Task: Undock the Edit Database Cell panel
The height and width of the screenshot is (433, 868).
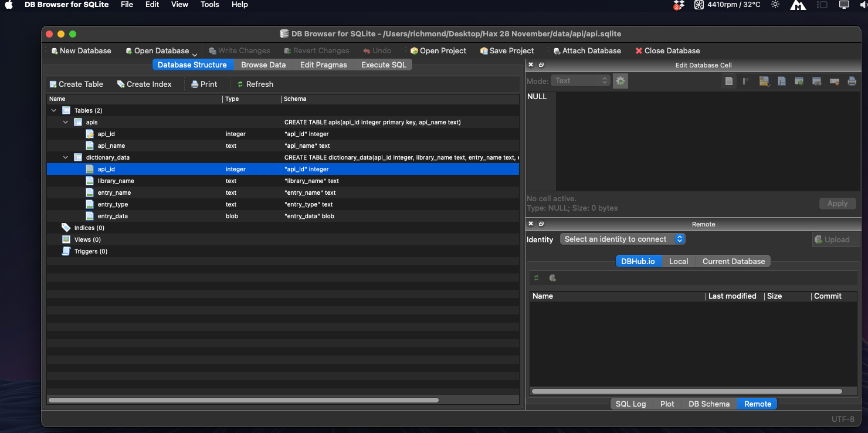Action: pyautogui.click(x=541, y=65)
